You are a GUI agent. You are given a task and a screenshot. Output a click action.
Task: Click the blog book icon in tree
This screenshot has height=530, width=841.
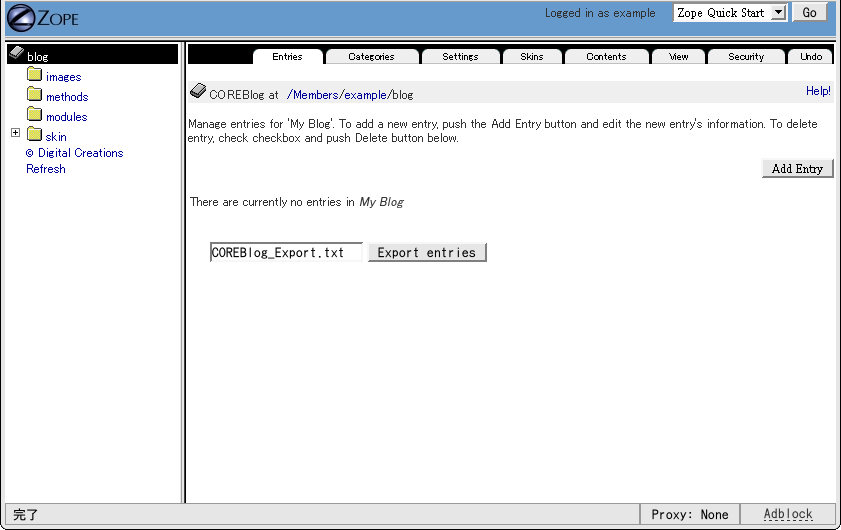[16, 54]
